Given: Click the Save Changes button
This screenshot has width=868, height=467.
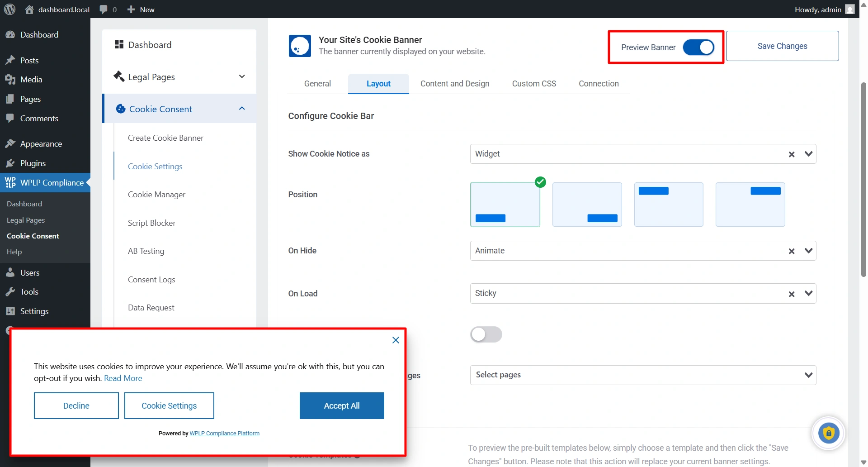Looking at the screenshot, I should pyautogui.click(x=782, y=46).
